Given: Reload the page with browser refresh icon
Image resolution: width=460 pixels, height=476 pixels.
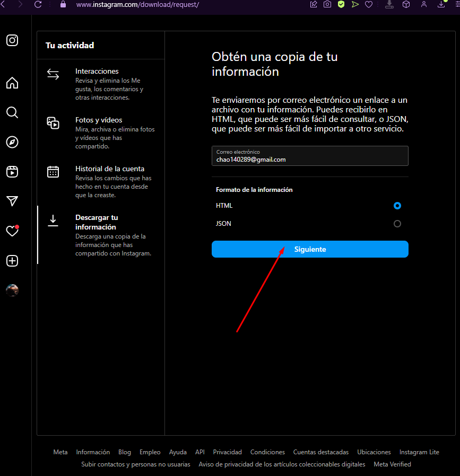Looking at the screenshot, I should (x=38, y=4).
